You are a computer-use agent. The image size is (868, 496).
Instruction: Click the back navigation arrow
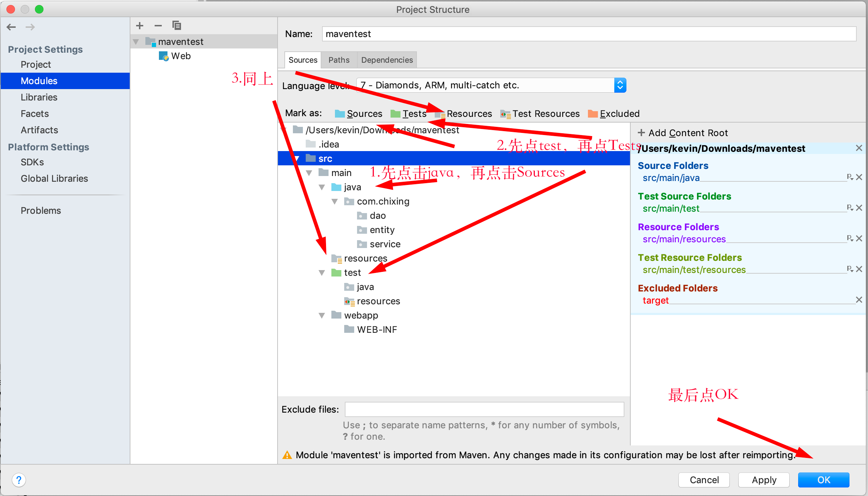tap(11, 27)
